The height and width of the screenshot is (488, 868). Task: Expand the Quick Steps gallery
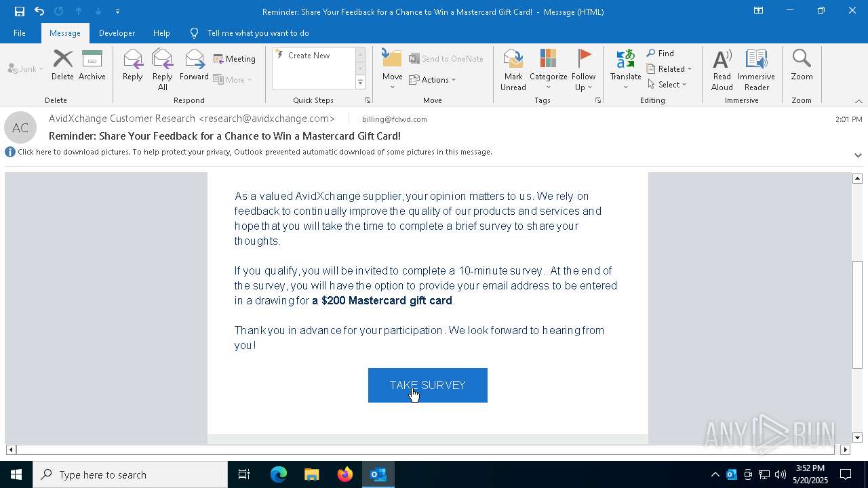360,82
